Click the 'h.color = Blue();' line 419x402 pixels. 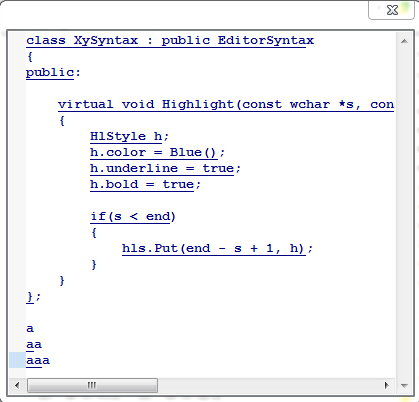[158, 153]
